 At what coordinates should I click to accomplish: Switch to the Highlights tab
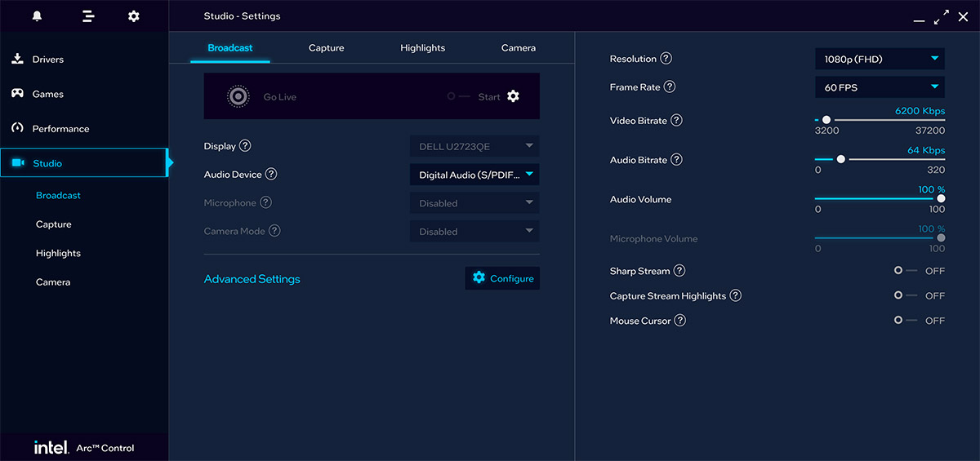422,48
